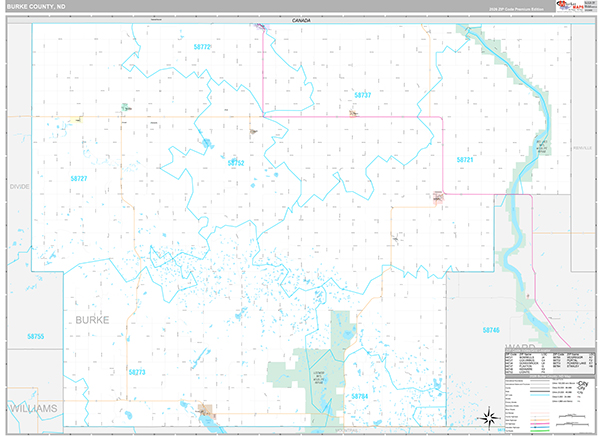Click the "2026 ZIP Code Premium Edition" label
This screenshot has height=436, width=600.
(516, 9)
